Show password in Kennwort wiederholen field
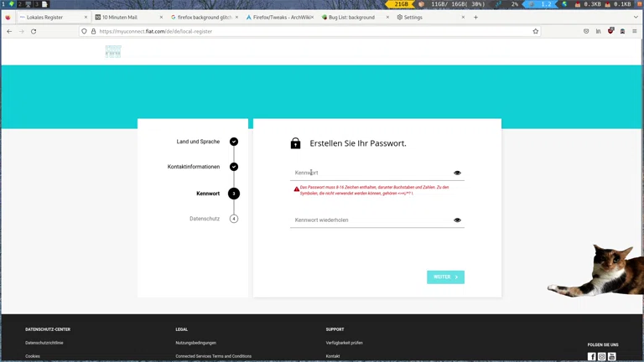The width and height of the screenshot is (644, 362). pyautogui.click(x=457, y=220)
